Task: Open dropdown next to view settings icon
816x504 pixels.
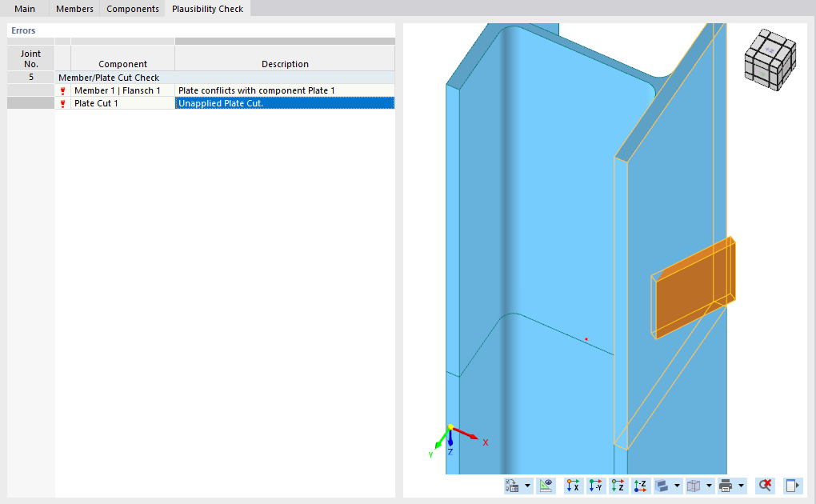Action: pyautogui.click(x=528, y=486)
